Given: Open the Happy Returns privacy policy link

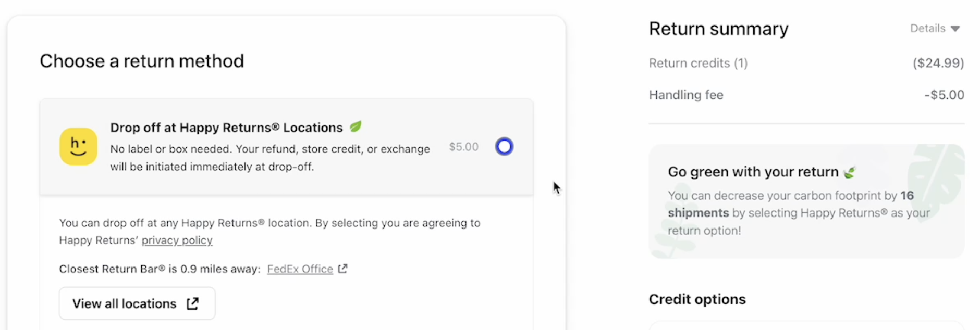Looking at the screenshot, I should click(x=177, y=240).
